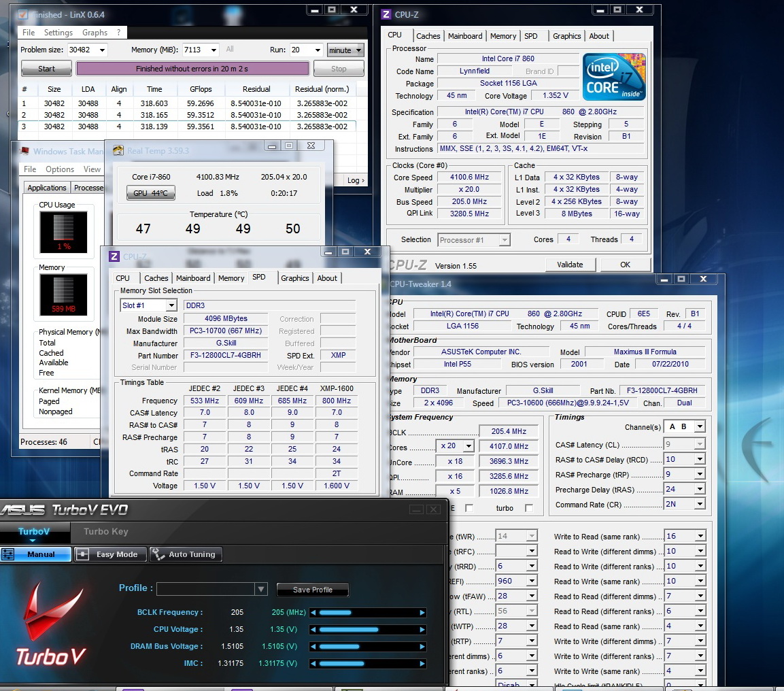Toggle the turbo checkbox in CPU-Tweaker

point(529,508)
